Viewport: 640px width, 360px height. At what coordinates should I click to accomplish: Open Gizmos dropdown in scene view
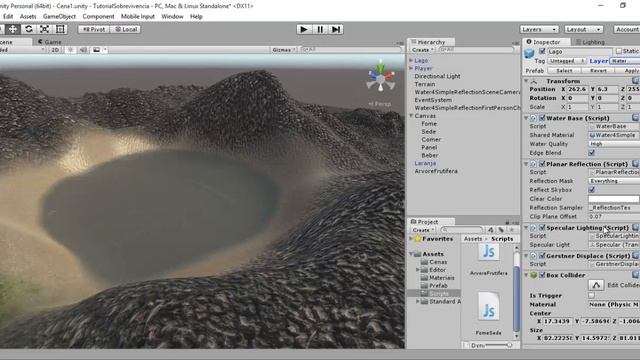[x=284, y=50]
